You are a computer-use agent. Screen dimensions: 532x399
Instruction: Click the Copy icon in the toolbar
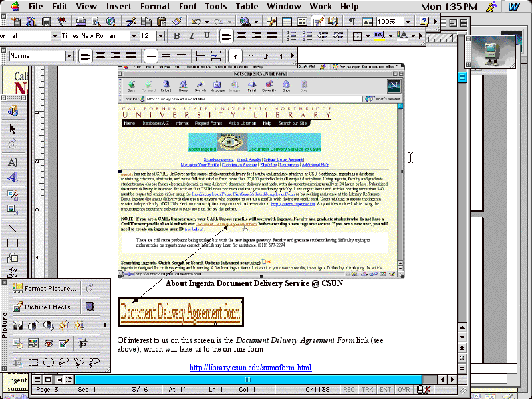click(146, 22)
